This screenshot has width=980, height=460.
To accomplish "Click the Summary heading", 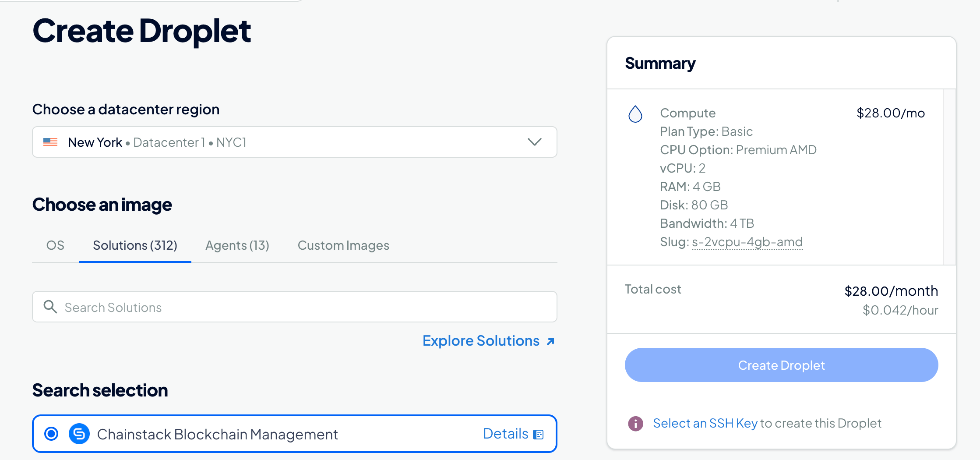I will (660, 64).
